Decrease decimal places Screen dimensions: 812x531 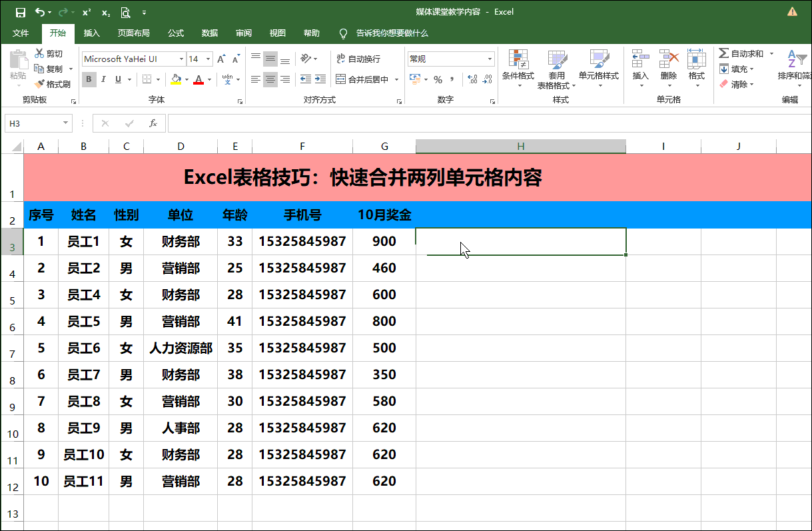click(488, 79)
